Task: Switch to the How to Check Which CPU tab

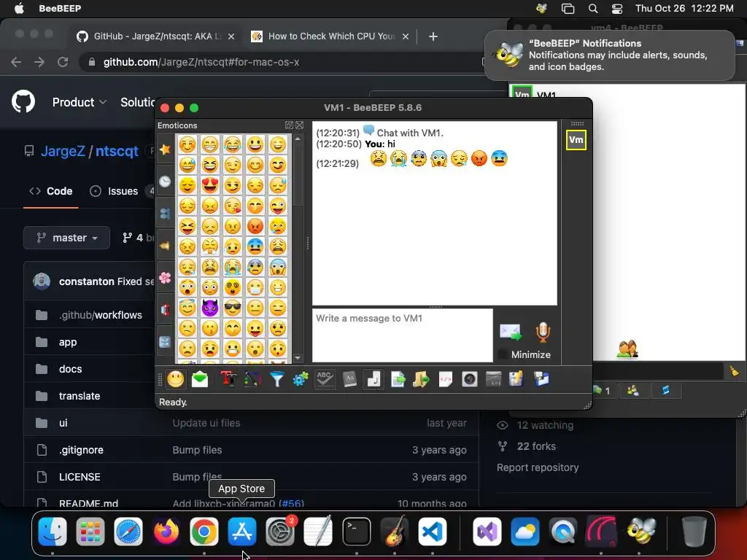Action: (330, 36)
